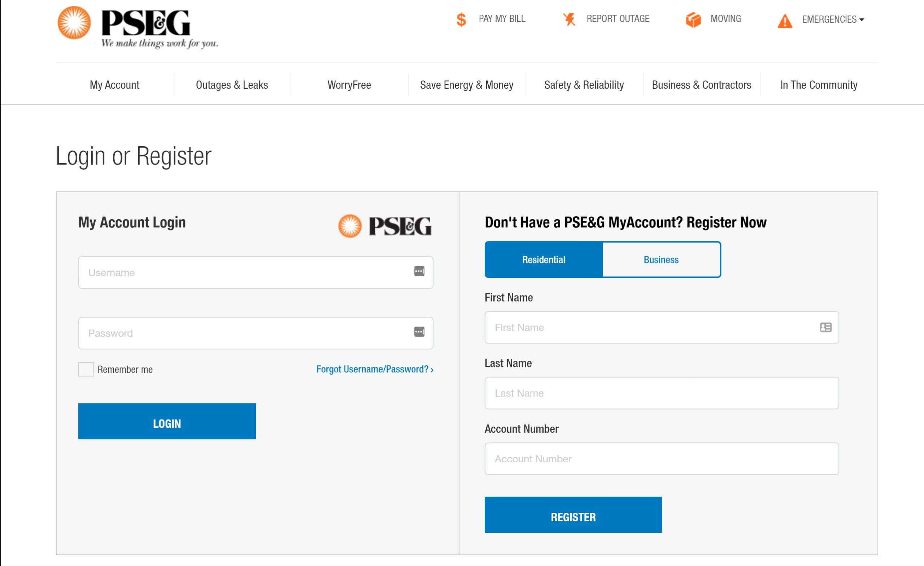Open the WorryFree menu
924x566 pixels.
[349, 85]
